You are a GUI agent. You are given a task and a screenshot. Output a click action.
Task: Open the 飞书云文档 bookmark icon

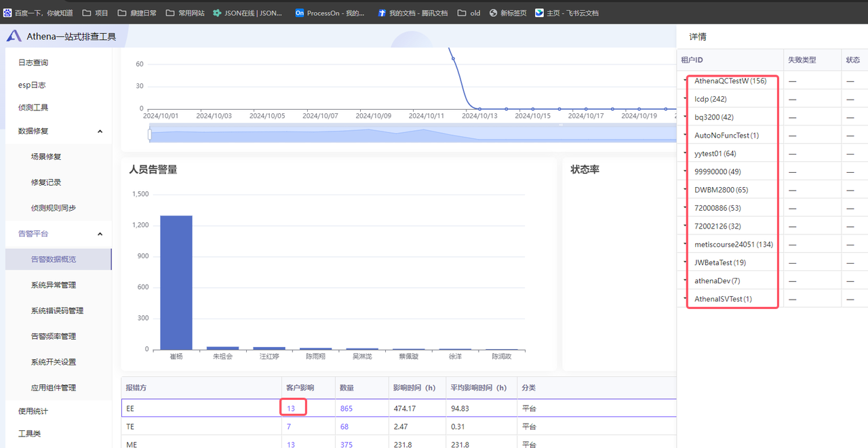coord(539,13)
